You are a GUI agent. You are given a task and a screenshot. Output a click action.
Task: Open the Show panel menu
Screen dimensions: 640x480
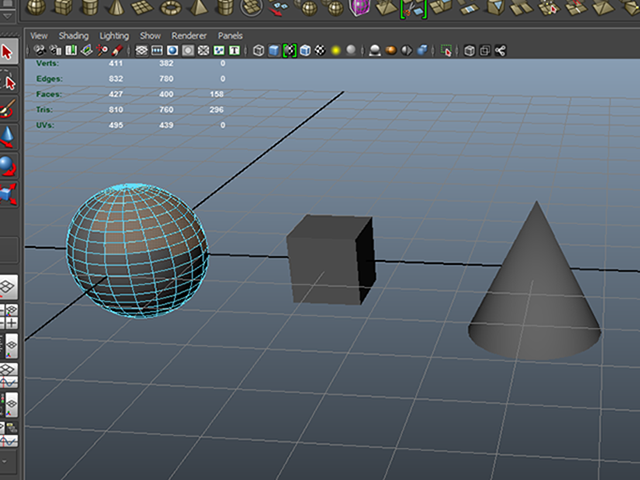point(150,36)
